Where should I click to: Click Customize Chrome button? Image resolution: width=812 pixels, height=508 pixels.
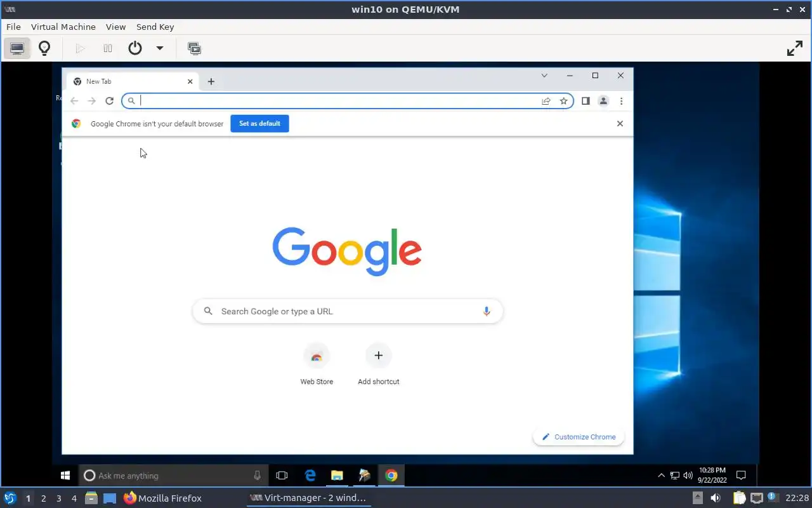point(579,437)
